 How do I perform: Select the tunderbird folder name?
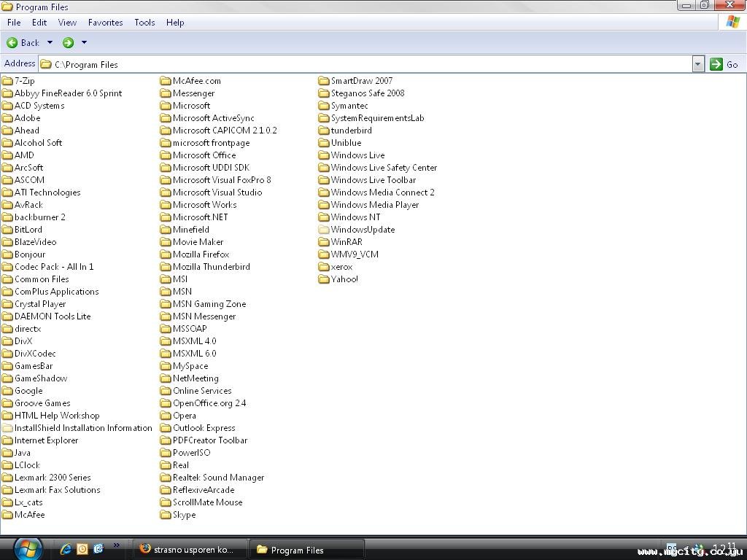(x=352, y=131)
